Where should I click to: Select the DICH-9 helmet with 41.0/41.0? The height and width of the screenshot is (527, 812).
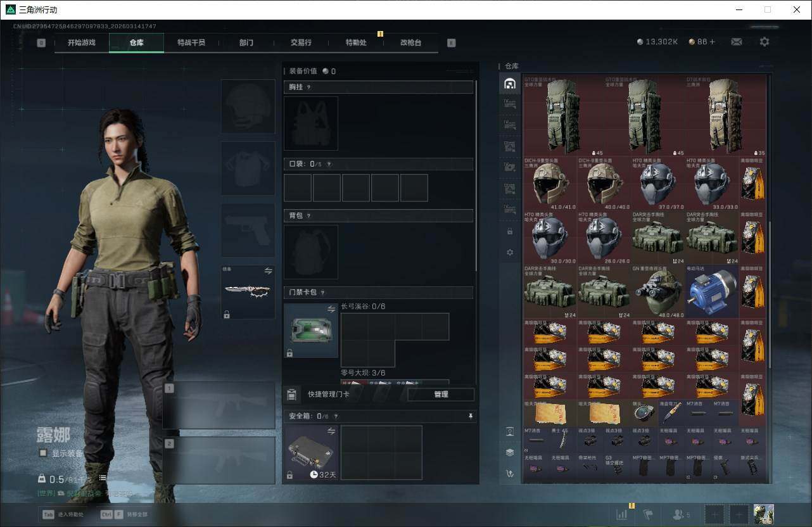[x=550, y=184]
